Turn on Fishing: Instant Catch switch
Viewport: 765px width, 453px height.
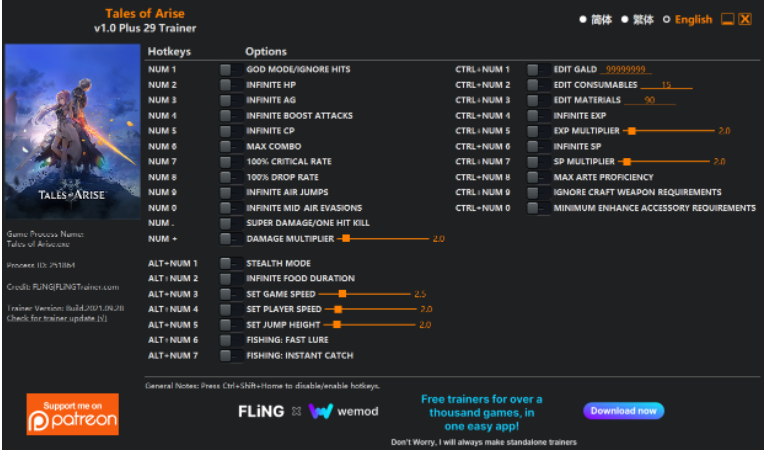click(231, 355)
